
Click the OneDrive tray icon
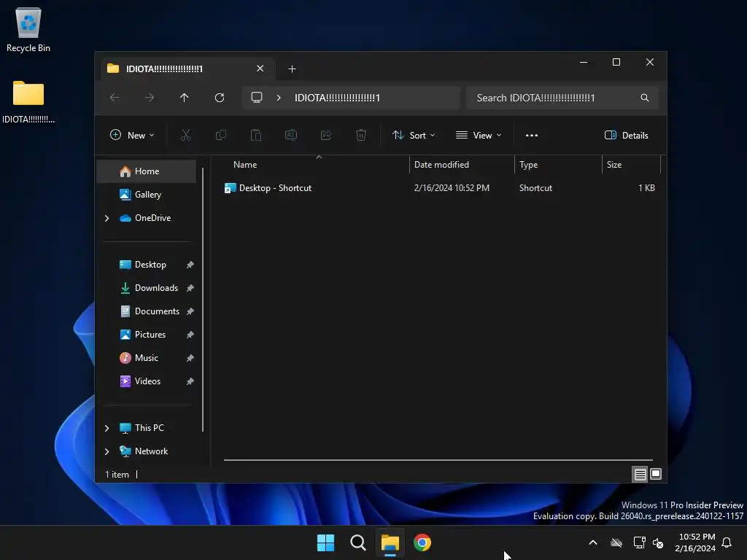[x=616, y=542]
